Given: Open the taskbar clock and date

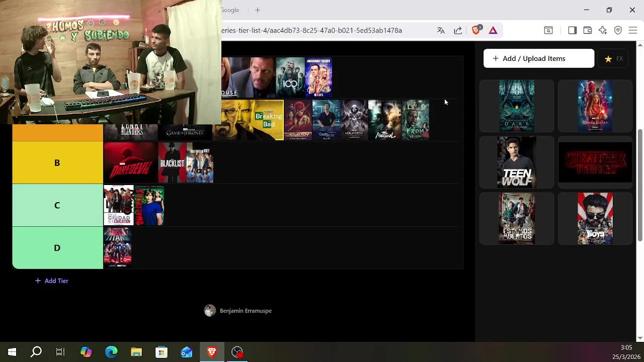Looking at the screenshot, I should 626,352.
